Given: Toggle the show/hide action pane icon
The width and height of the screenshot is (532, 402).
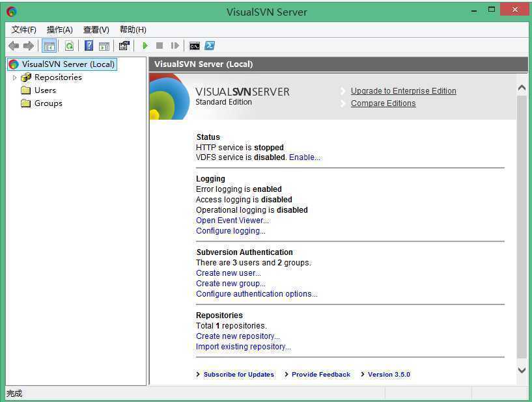Looking at the screenshot, I should click(x=104, y=46).
